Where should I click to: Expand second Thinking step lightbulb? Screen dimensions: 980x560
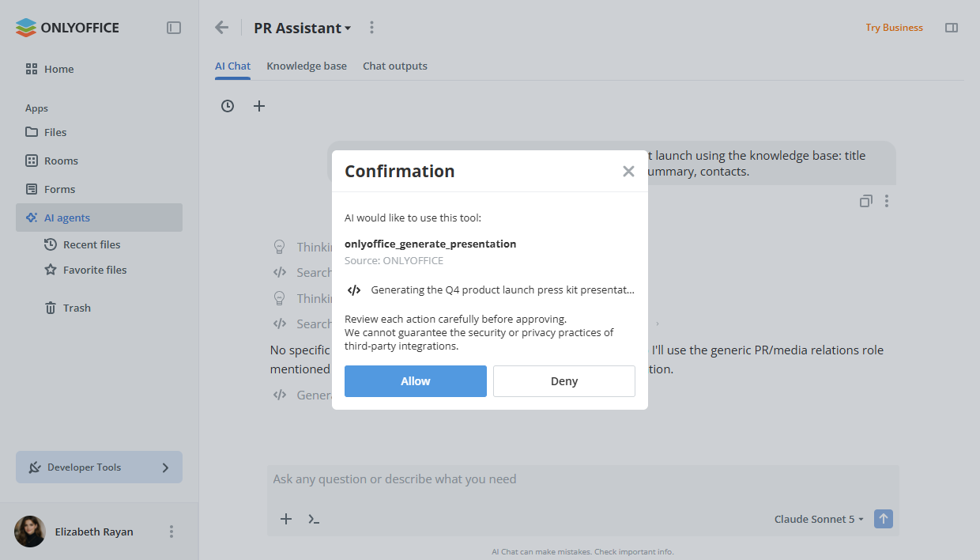(x=279, y=298)
